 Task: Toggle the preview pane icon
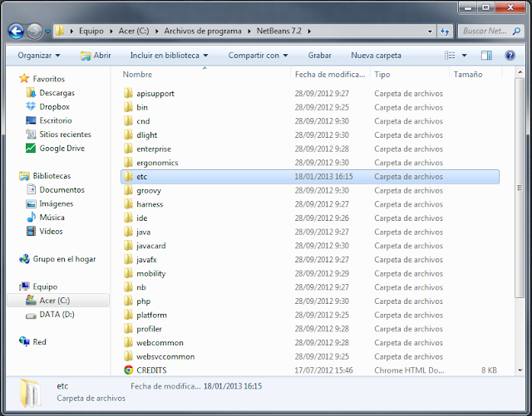(x=486, y=56)
